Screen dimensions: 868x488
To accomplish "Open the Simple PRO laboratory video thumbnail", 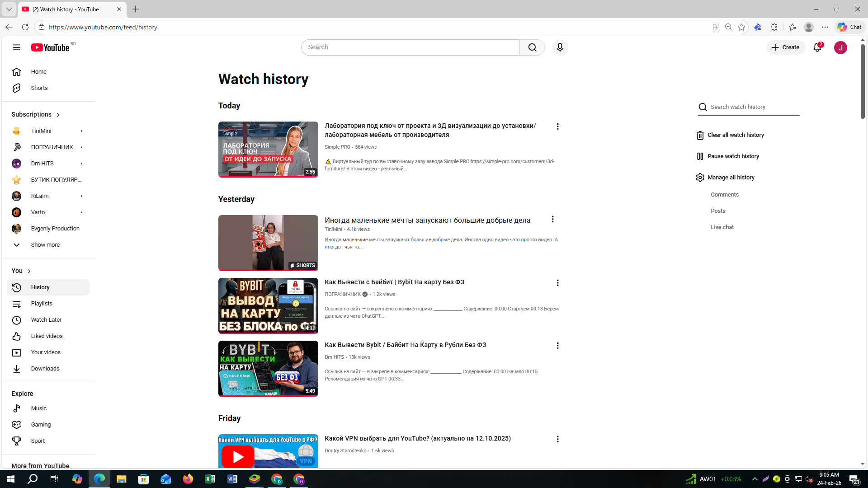I will (x=268, y=150).
